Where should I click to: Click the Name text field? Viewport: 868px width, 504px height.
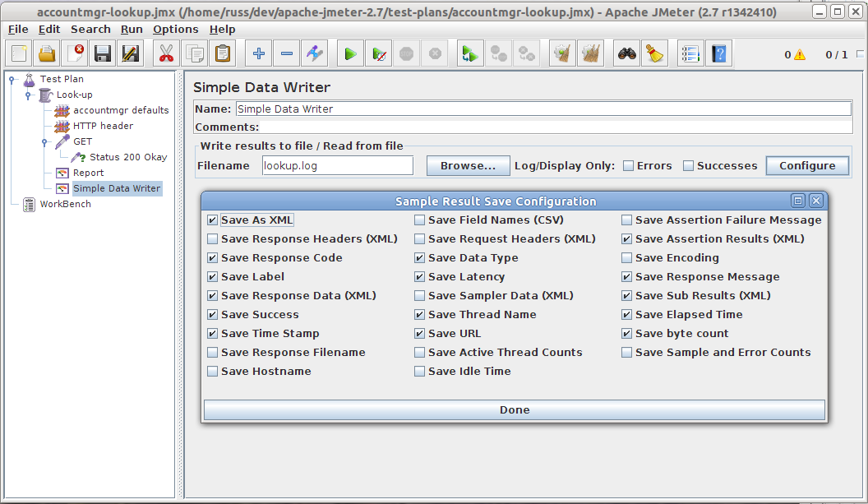[x=543, y=109]
